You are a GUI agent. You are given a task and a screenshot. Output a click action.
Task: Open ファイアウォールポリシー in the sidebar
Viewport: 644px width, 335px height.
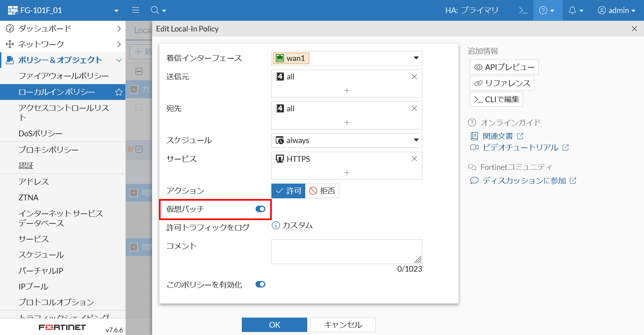pyautogui.click(x=64, y=76)
